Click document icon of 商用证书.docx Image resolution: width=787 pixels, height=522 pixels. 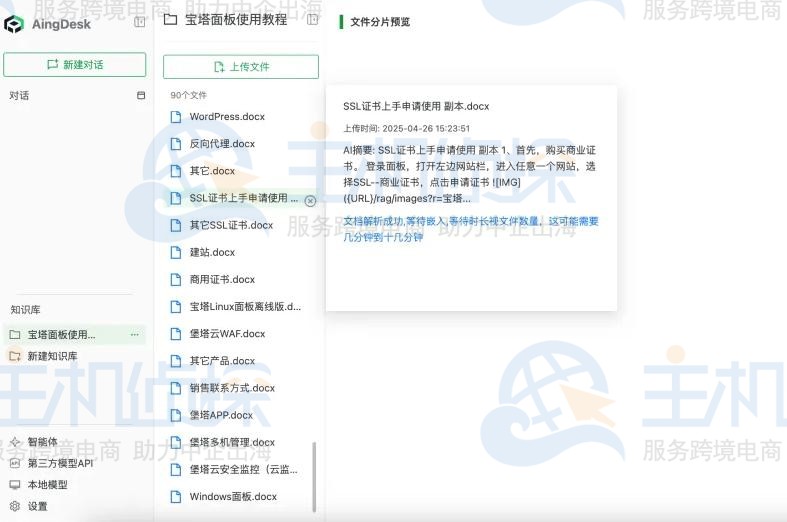(x=176, y=279)
